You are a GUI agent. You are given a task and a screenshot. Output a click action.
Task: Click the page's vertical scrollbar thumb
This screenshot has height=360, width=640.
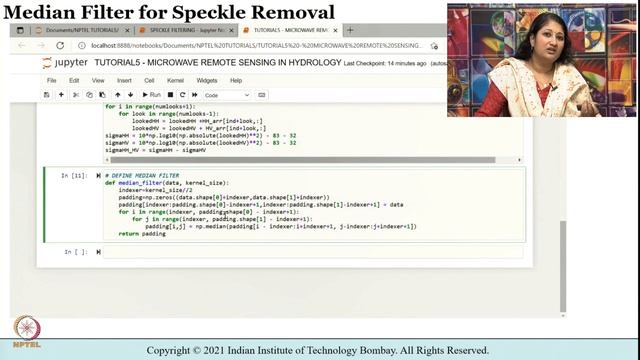[x=563, y=266]
